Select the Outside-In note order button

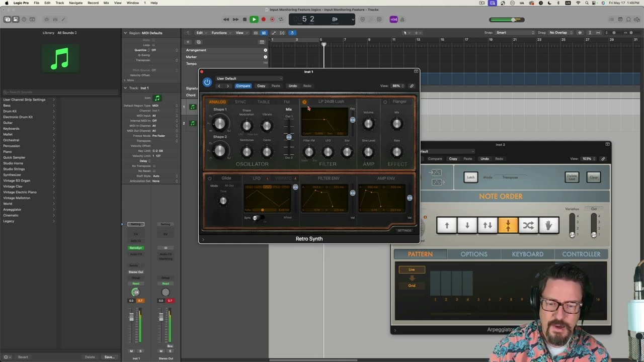click(x=508, y=225)
